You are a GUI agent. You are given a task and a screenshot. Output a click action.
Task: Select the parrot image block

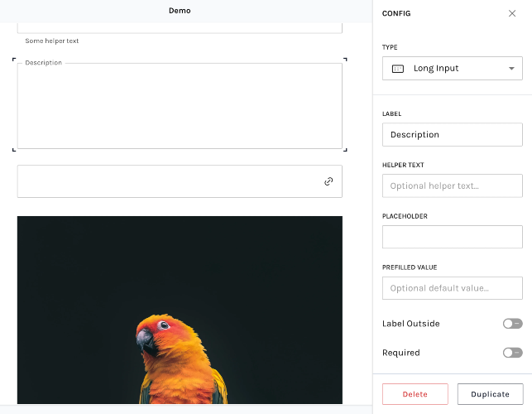click(x=180, y=310)
